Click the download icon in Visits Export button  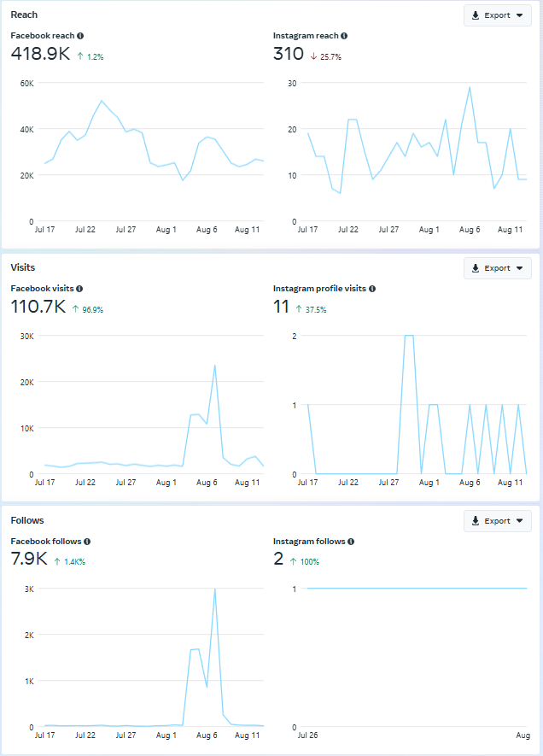[x=476, y=268]
